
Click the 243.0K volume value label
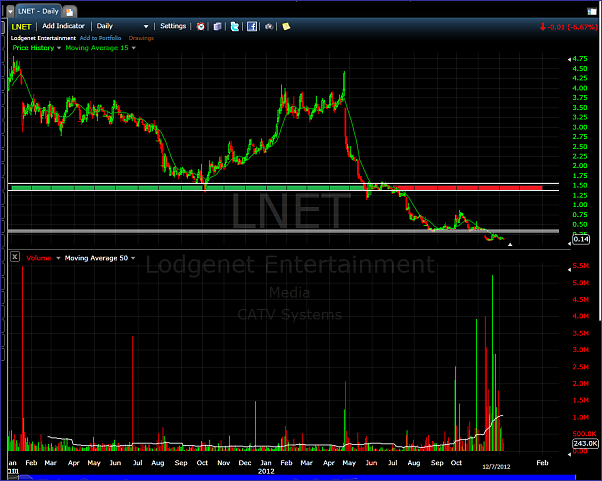(x=585, y=443)
